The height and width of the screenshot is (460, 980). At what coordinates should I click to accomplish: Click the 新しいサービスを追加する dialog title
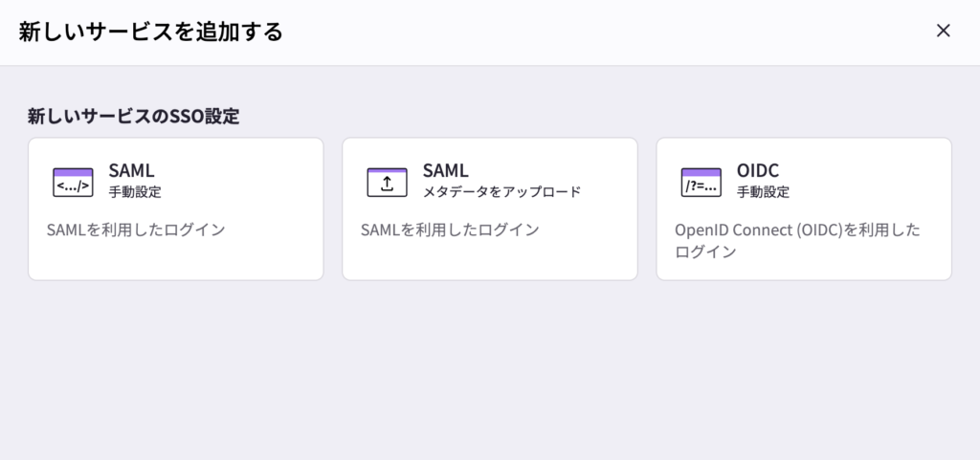pos(150,32)
